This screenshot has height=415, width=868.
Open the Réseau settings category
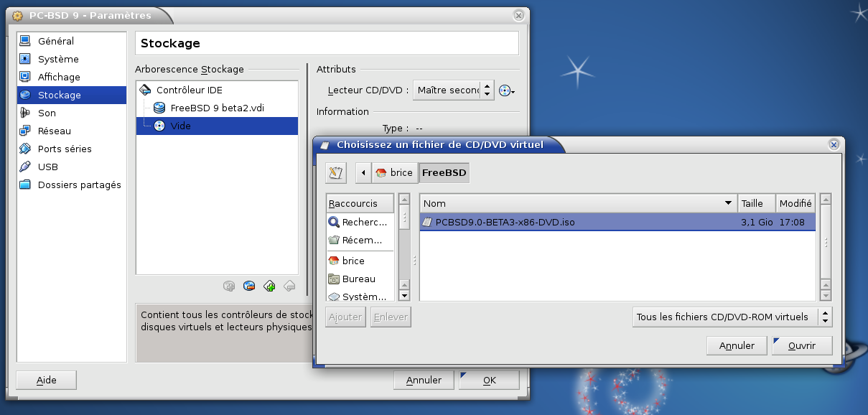pyautogui.click(x=55, y=131)
